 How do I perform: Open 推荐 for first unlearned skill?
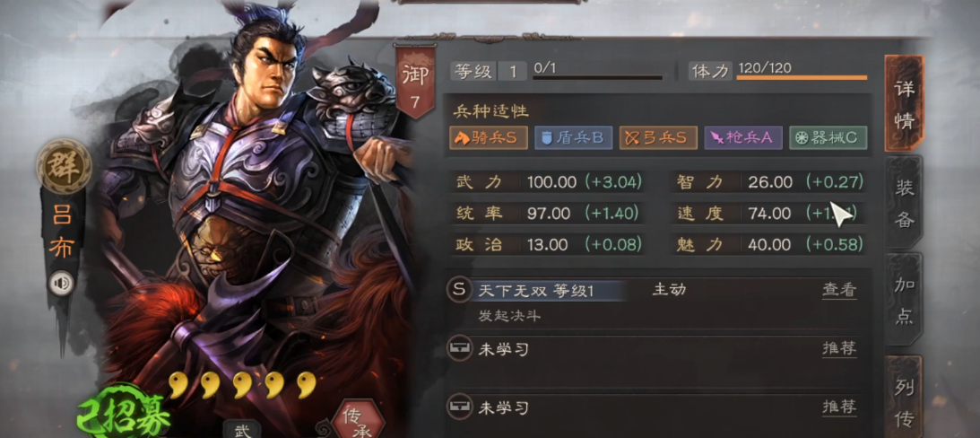[838, 348]
